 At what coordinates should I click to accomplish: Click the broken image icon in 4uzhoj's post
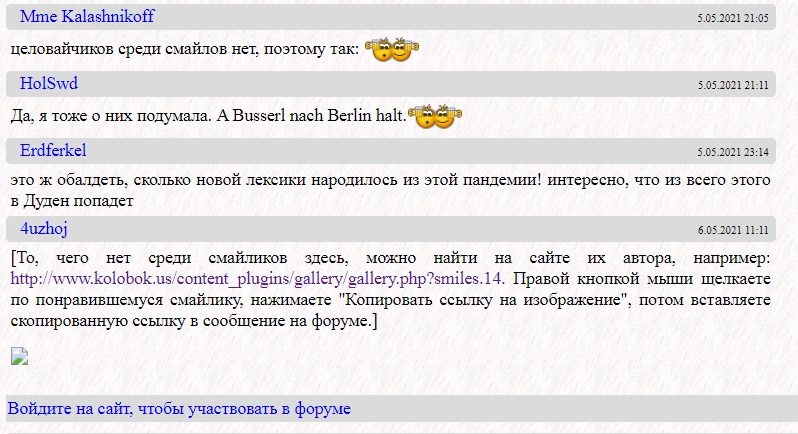point(19,356)
